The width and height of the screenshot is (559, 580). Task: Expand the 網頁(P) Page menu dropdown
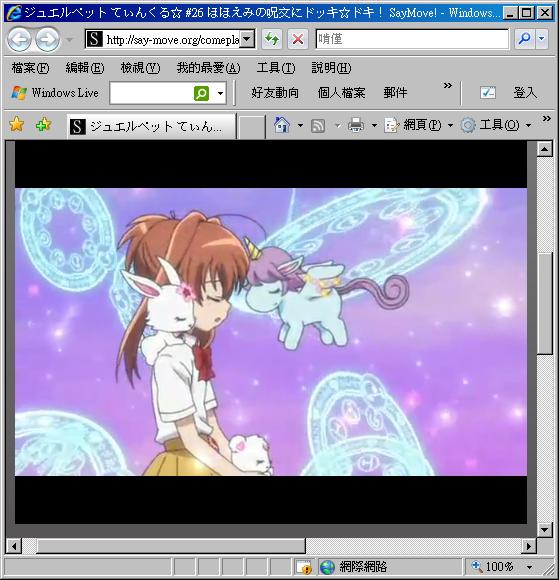tap(450, 126)
